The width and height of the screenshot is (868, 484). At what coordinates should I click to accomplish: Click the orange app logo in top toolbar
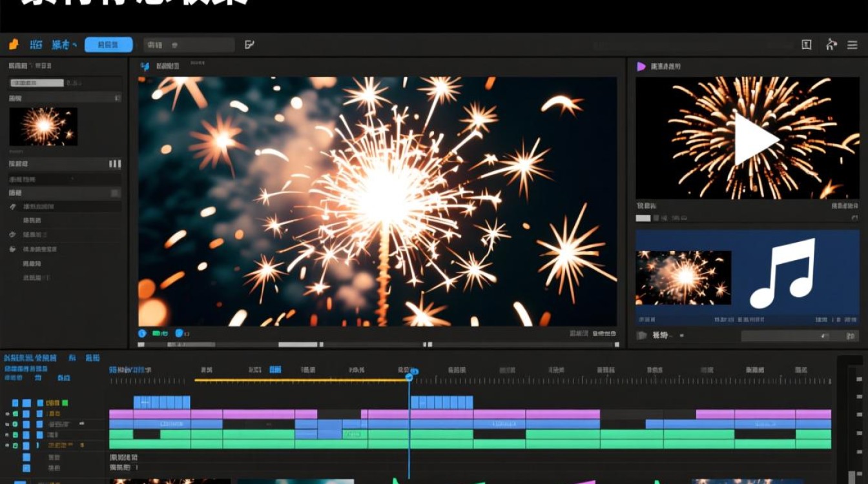click(14, 45)
